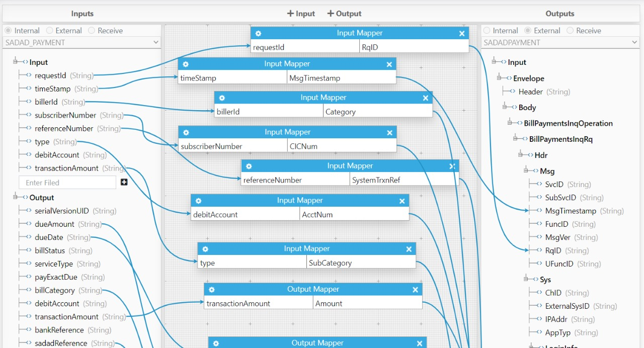Open gear icon on billerId Input Mapper

pos(222,98)
